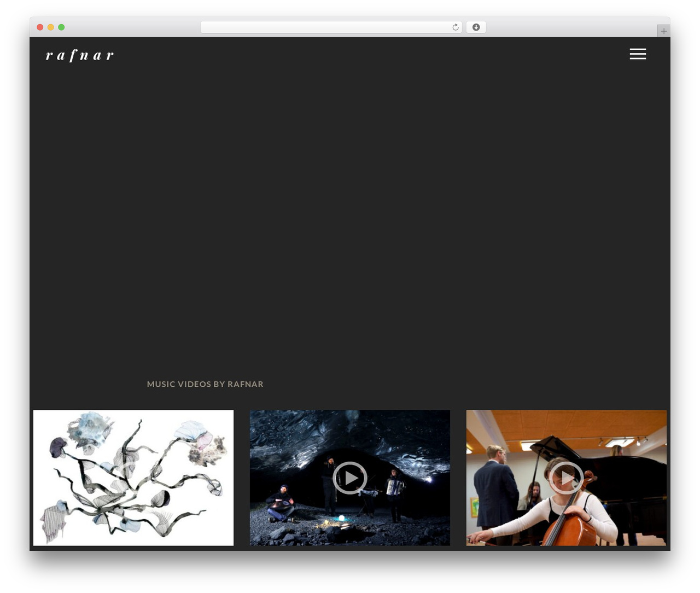700x593 pixels.
Task: Open the abstract ink artwork video thumbnail
Action: (x=133, y=478)
